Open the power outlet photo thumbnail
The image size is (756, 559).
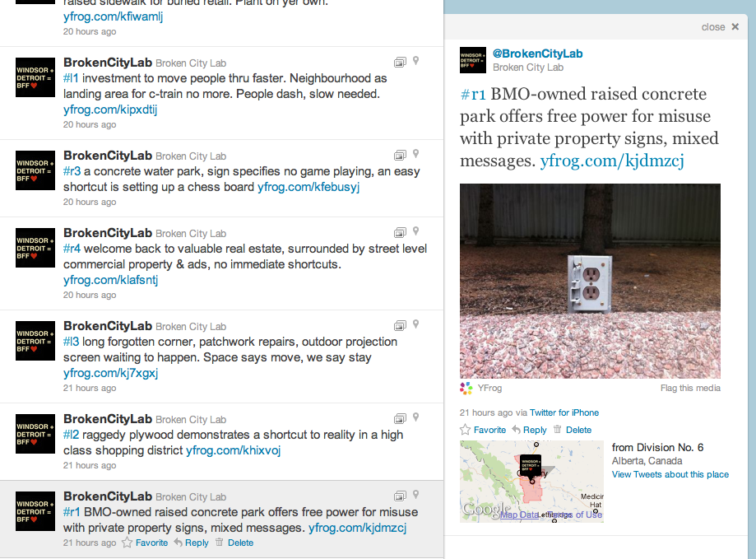(x=590, y=282)
